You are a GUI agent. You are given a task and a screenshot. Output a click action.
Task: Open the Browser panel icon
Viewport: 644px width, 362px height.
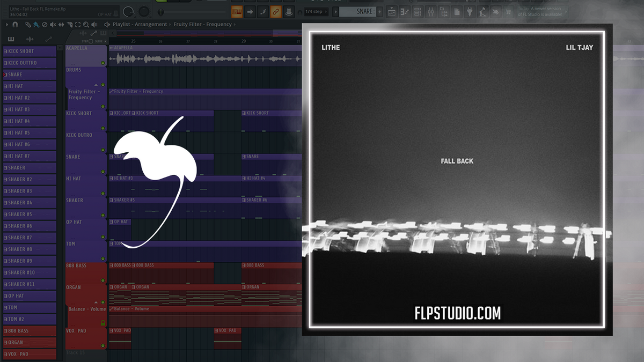pos(443,11)
